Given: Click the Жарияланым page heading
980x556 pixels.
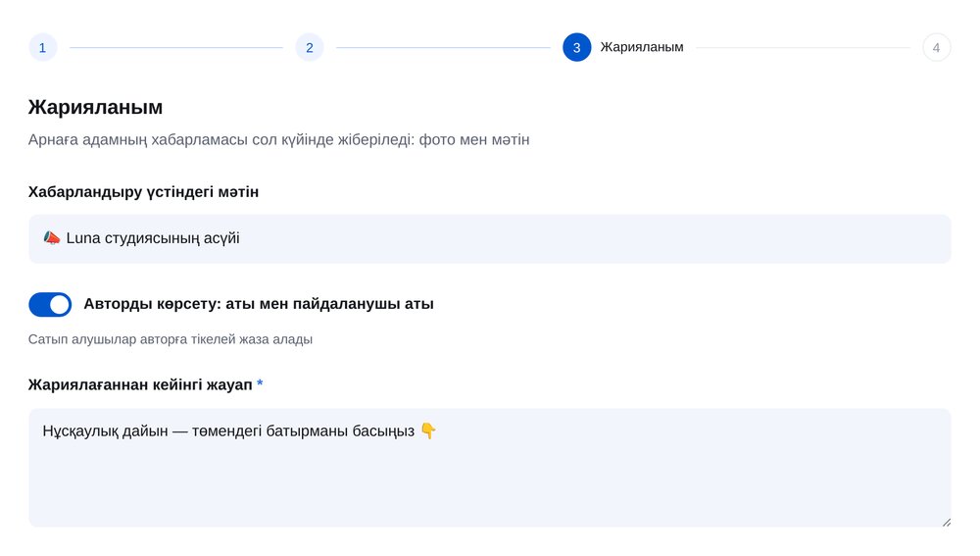Looking at the screenshot, I should click(95, 107).
